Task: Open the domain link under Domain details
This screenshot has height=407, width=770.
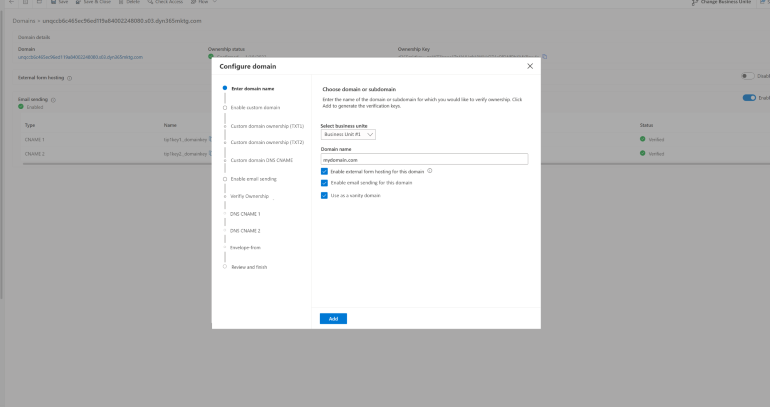Action: coord(80,57)
